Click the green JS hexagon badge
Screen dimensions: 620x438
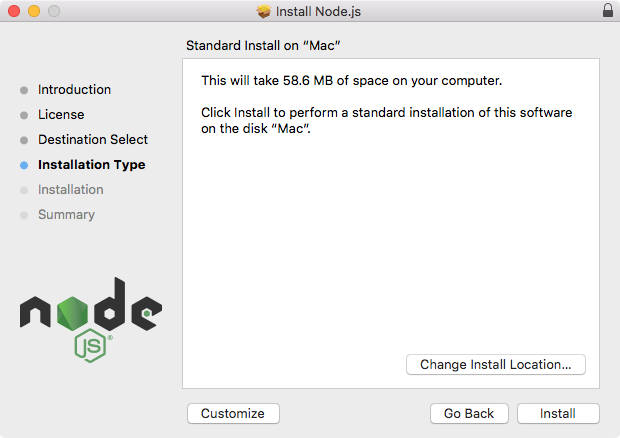point(90,345)
